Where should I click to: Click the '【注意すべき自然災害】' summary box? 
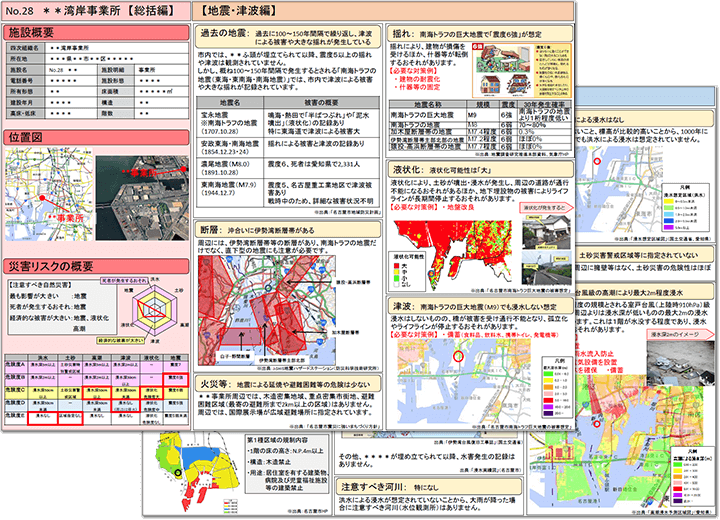(x=62, y=307)
